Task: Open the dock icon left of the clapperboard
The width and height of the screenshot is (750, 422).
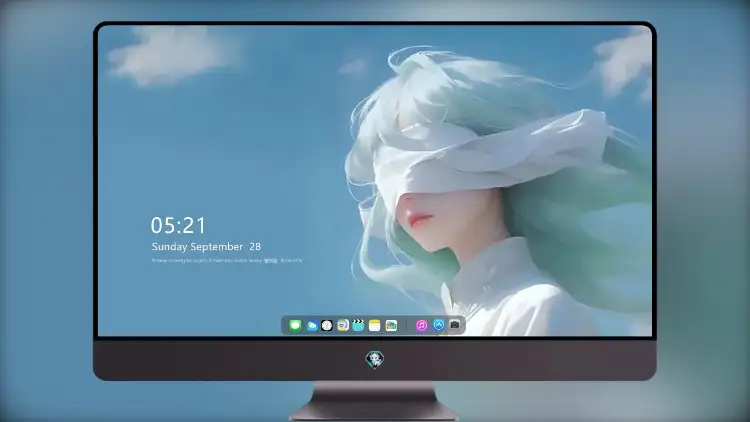Action: click(343, 325)
